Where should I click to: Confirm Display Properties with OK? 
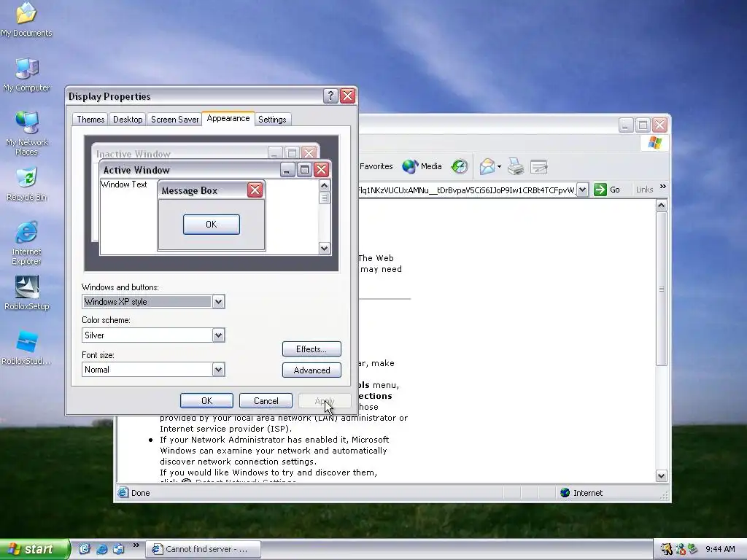pos(206,401)
